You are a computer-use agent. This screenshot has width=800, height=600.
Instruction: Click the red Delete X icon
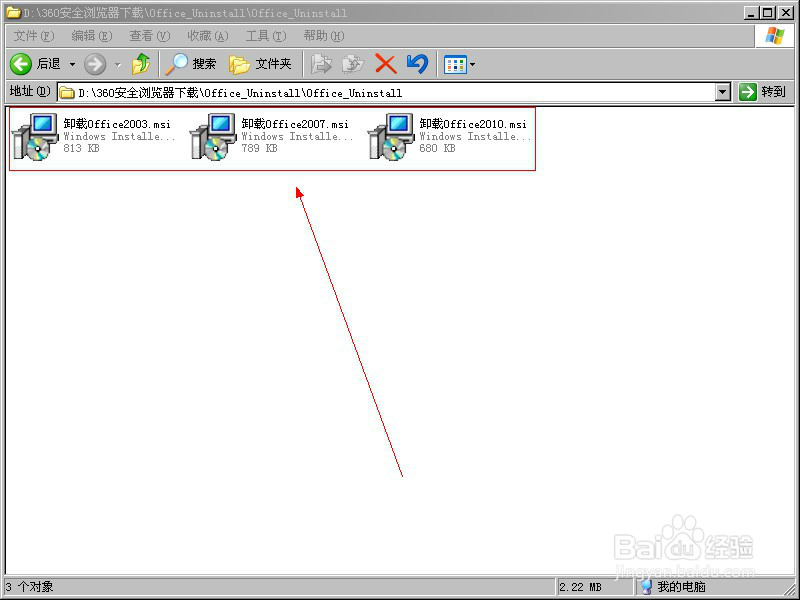click(x=386, y=64)
